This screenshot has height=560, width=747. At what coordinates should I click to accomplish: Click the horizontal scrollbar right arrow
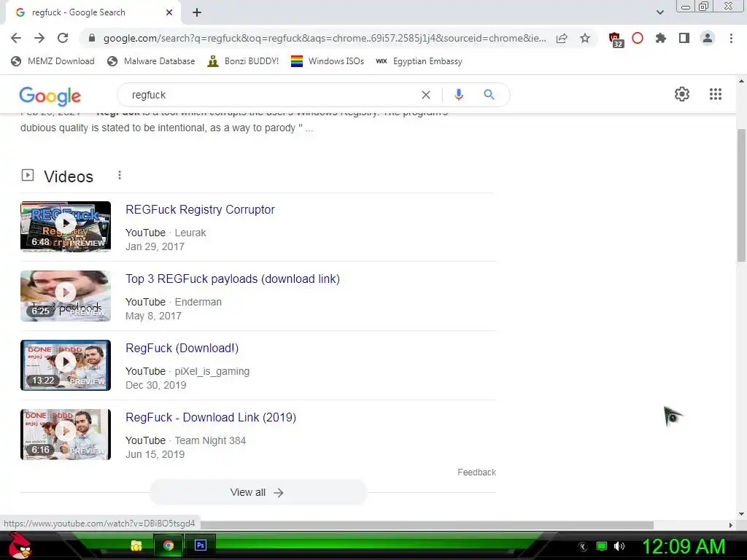[x=731, y=525]
